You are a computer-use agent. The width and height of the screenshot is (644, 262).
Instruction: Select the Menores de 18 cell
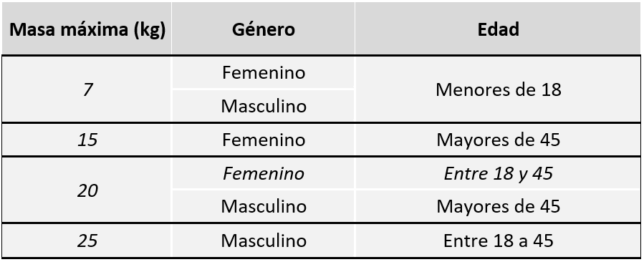pos(498,89)
